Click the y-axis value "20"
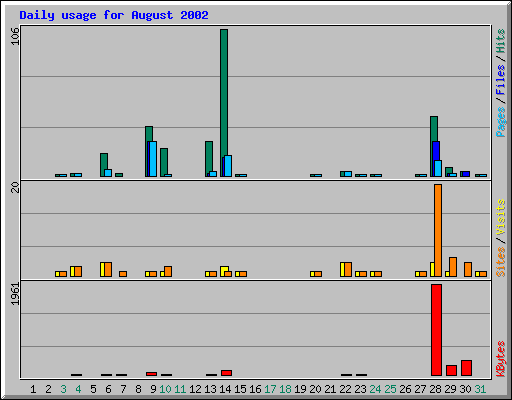This screenshot has width=512, height=400. coord(15,187)
